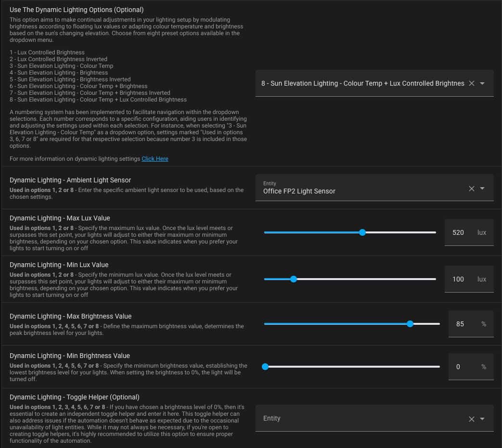This screenshot has width=502, height=448.
Task: Focus the Max Brightness 85 percent field
Action: (471, 324)
